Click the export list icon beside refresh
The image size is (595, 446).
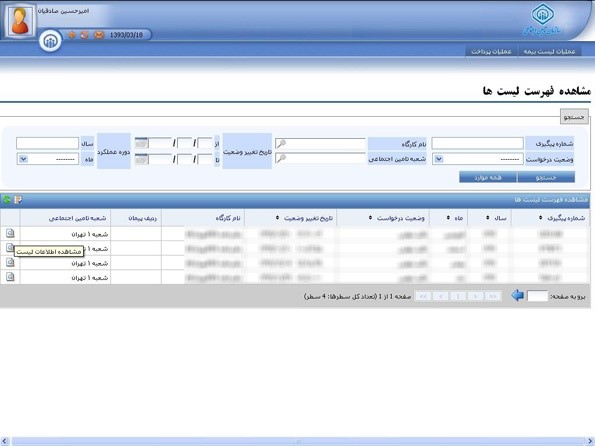tap(18, 199)
